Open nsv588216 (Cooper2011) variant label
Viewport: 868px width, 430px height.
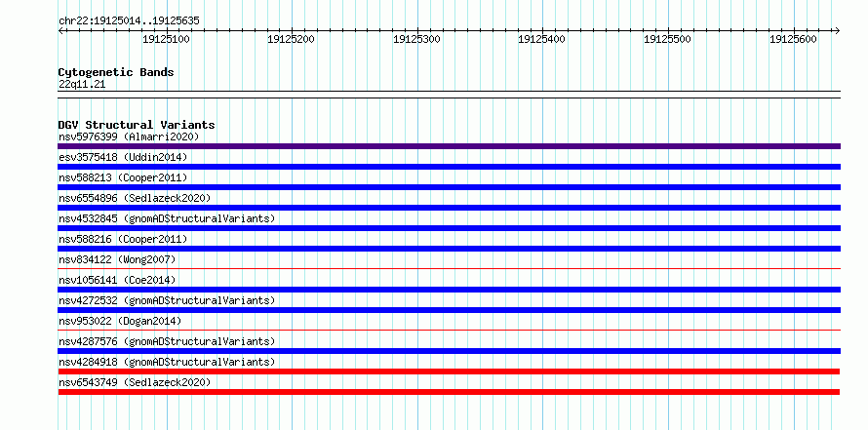click(123, 239)
